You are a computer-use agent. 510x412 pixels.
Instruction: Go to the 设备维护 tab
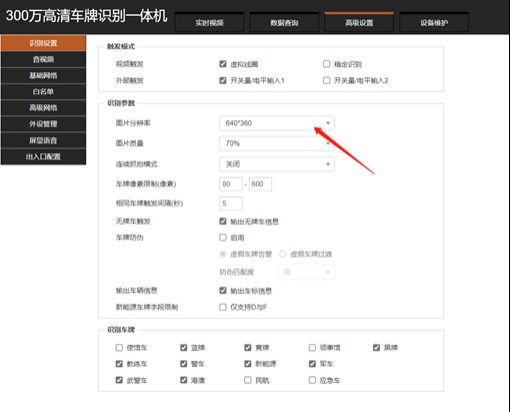[x=434, y=23]
